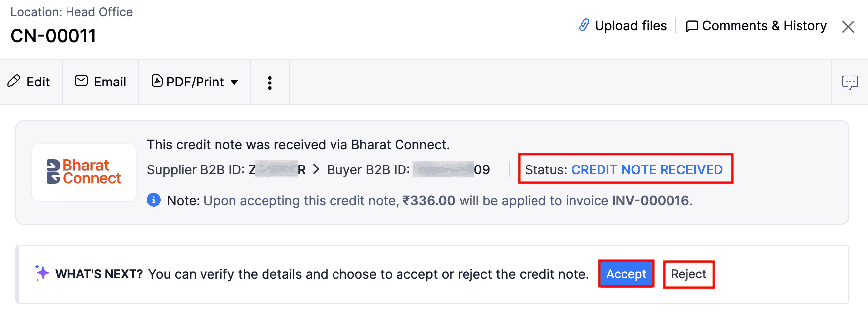Click the PDF/Print document icon
Image resolution: width=868 pixels, height=332 pixels.
click(157, 81)
